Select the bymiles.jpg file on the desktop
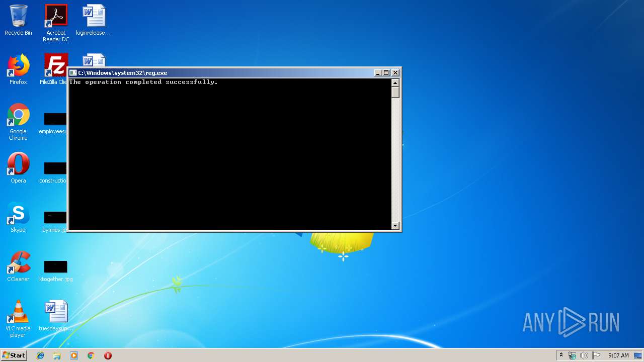 click(x=54, y=222)
